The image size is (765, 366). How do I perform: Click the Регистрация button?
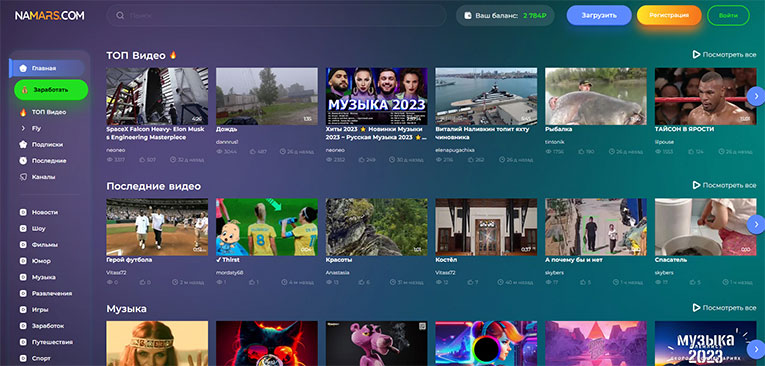click(x=669, y=16)
